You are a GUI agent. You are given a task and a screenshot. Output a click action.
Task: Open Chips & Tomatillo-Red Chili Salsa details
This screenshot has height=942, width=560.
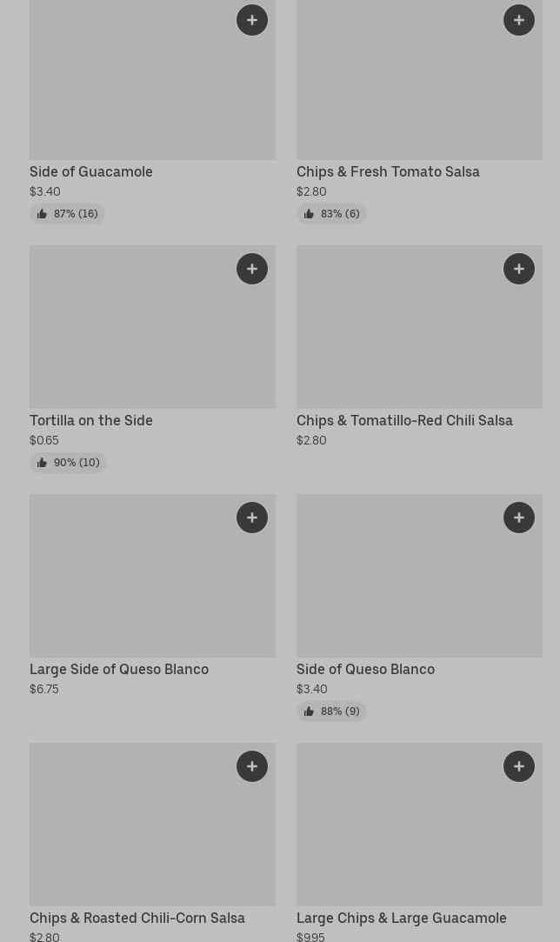[x=404, y=421]
